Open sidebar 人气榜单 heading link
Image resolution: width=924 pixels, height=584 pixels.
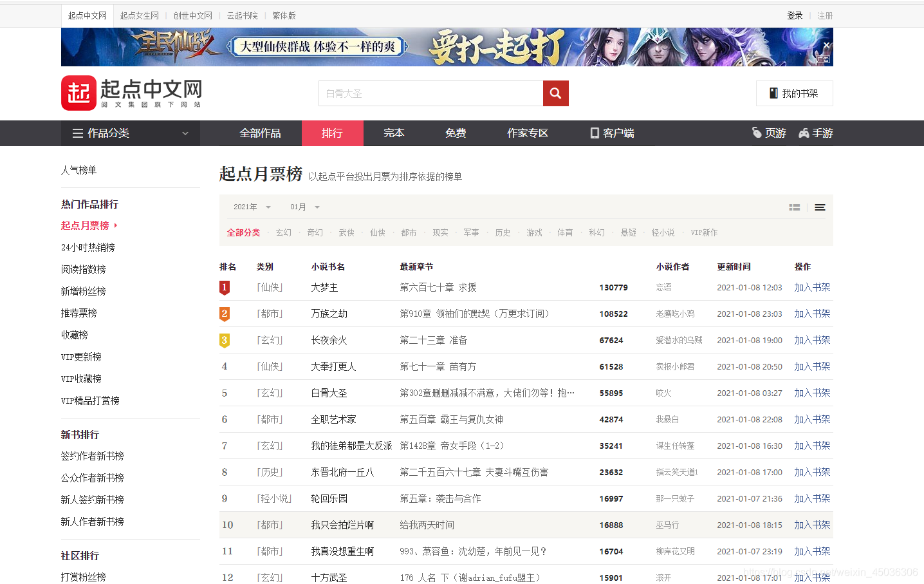[x=79, y=170]
